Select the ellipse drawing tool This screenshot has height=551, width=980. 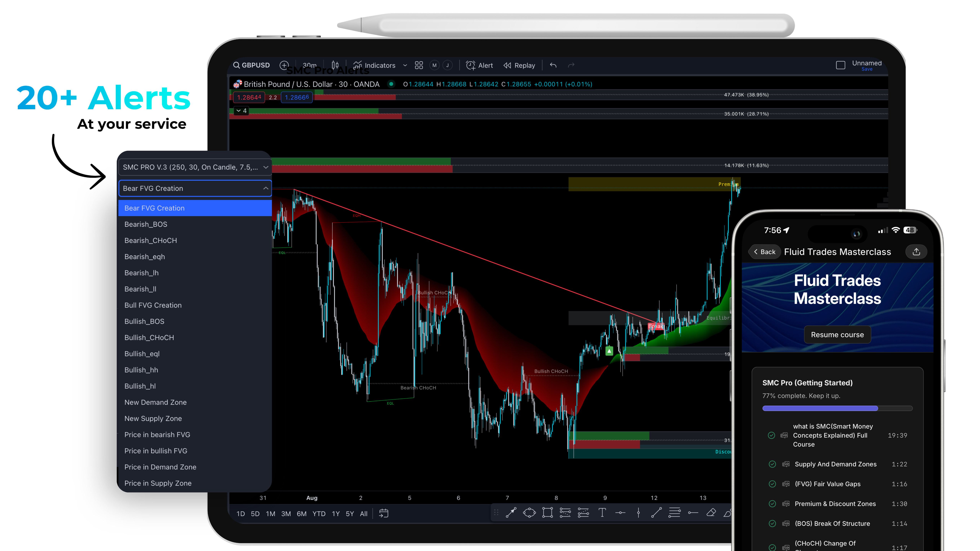[529, 513]
